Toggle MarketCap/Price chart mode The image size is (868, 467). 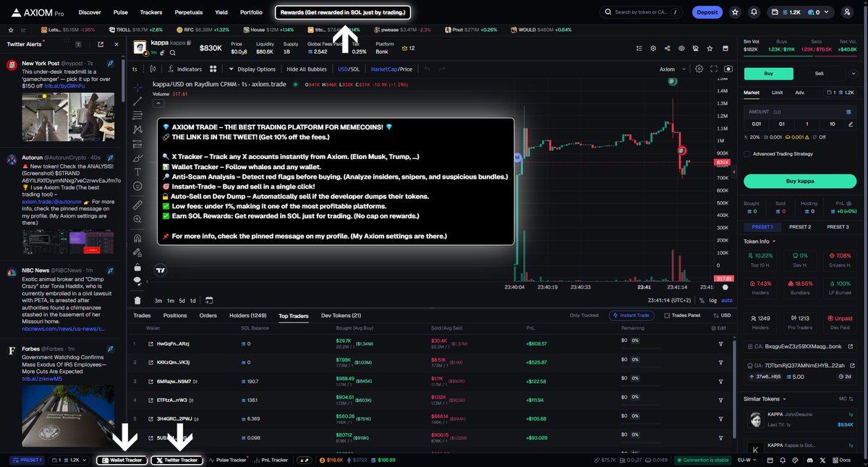[391, 69]
